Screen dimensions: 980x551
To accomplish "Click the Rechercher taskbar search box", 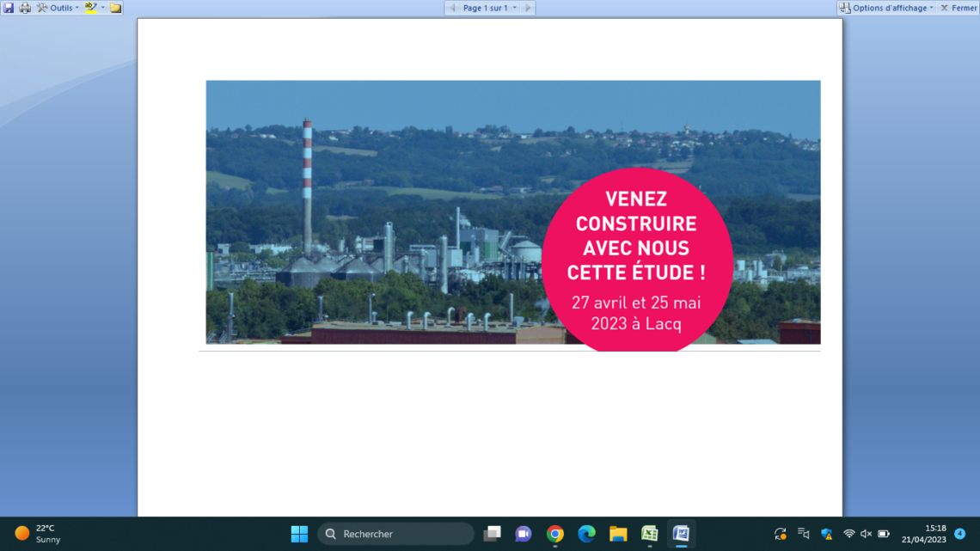I will pos(395,534).
